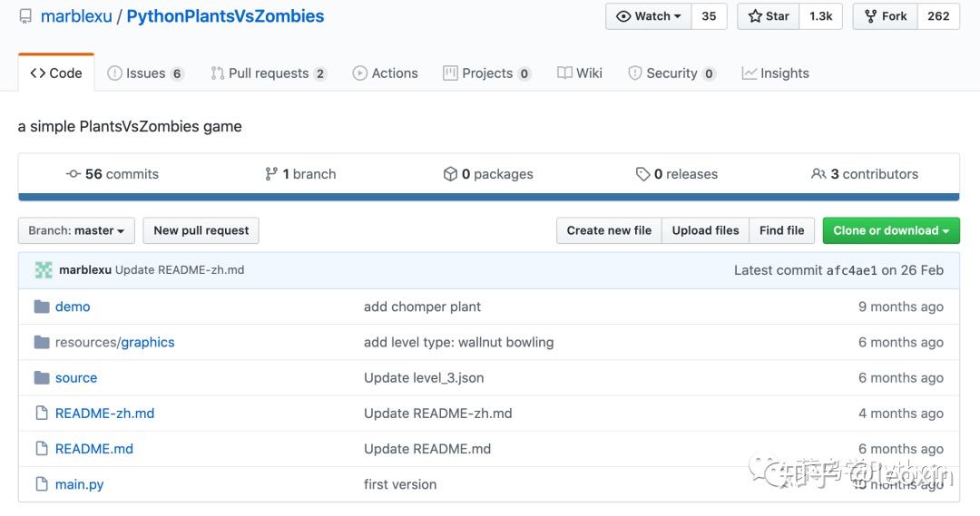Viewport: 980px width, 516px height.
Task: Switch to the Issues tab
Action: [145, 73]
